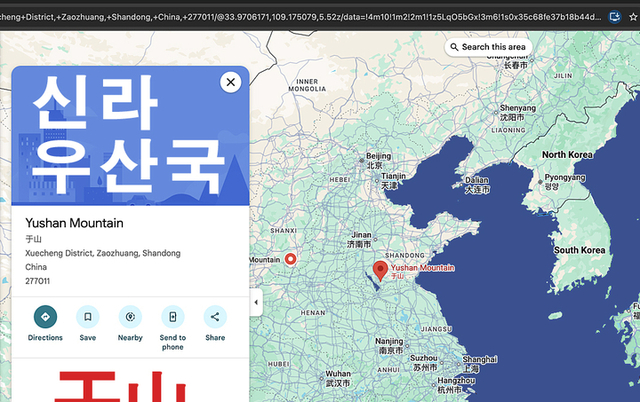The image size is (640, 402).
Task: Click the Dalian city label
Action: pos(477,184)
